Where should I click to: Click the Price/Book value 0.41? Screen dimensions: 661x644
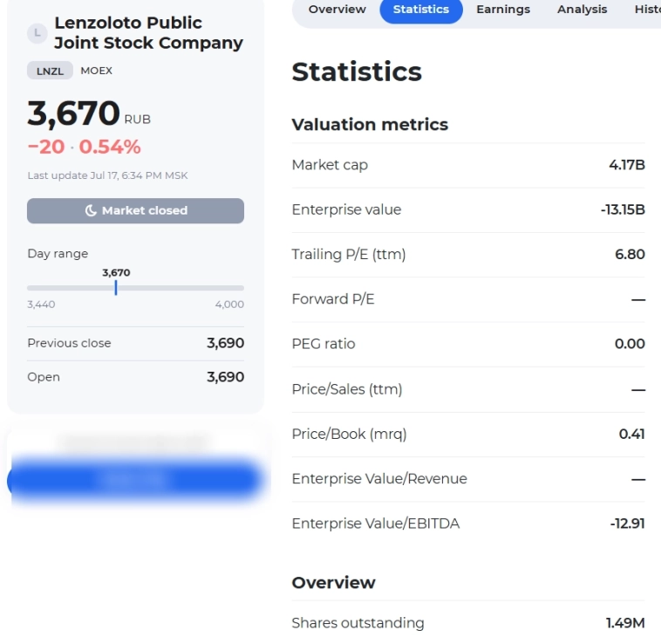(631, 434)
